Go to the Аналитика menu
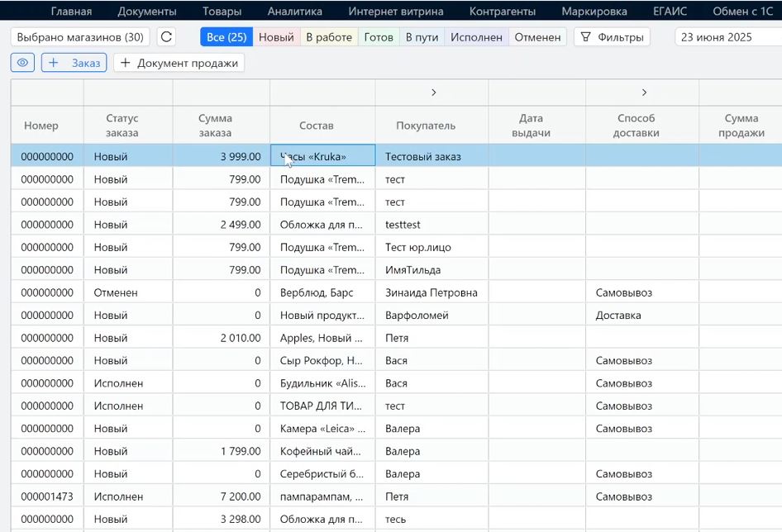This screenshot has height=532, width=782. [x=294, y=12]
